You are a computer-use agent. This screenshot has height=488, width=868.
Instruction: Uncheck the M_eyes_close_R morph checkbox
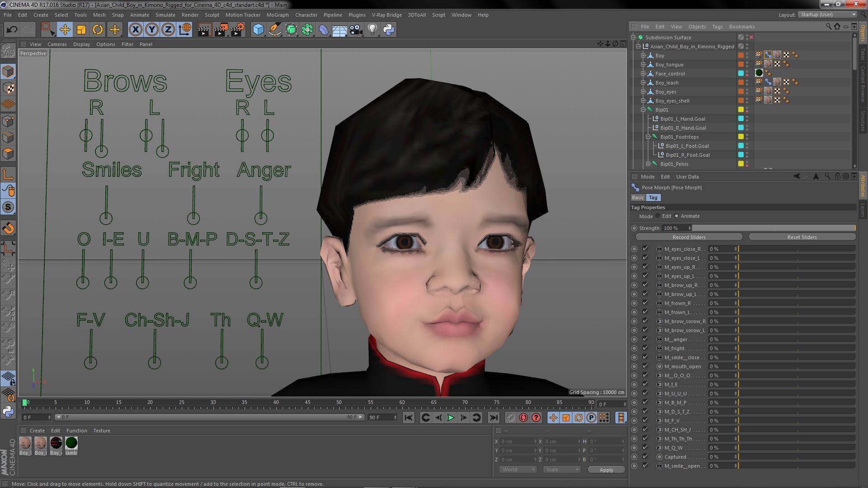(x=645, y=249)
